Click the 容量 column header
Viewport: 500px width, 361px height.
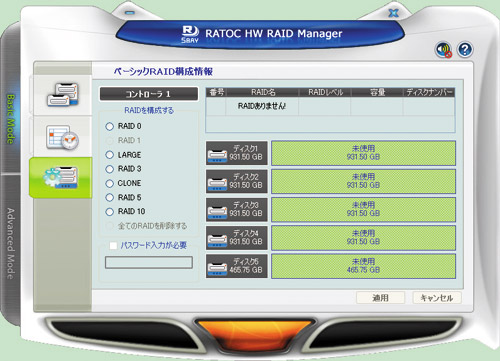377,92
